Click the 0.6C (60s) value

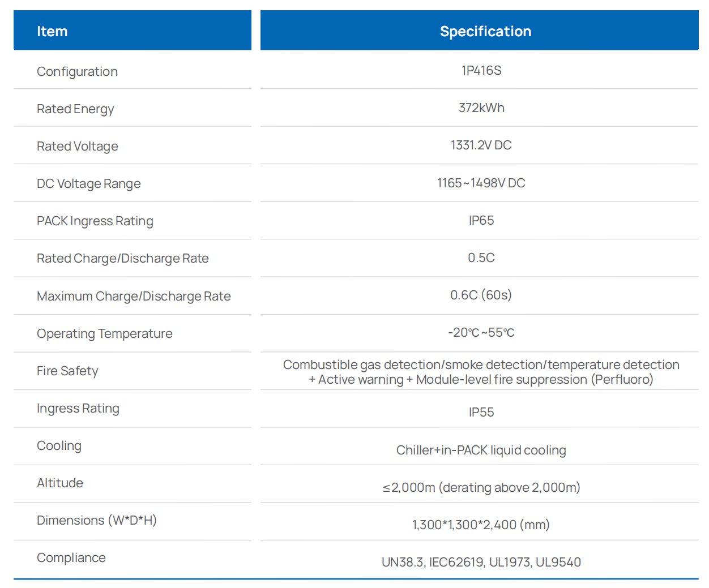click(481, 295)
